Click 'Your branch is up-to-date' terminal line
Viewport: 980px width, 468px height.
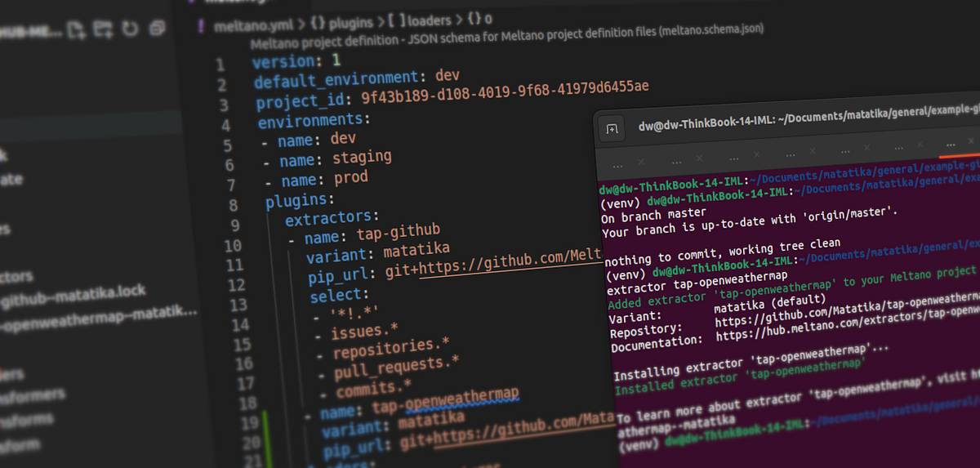tap(750, 223)
